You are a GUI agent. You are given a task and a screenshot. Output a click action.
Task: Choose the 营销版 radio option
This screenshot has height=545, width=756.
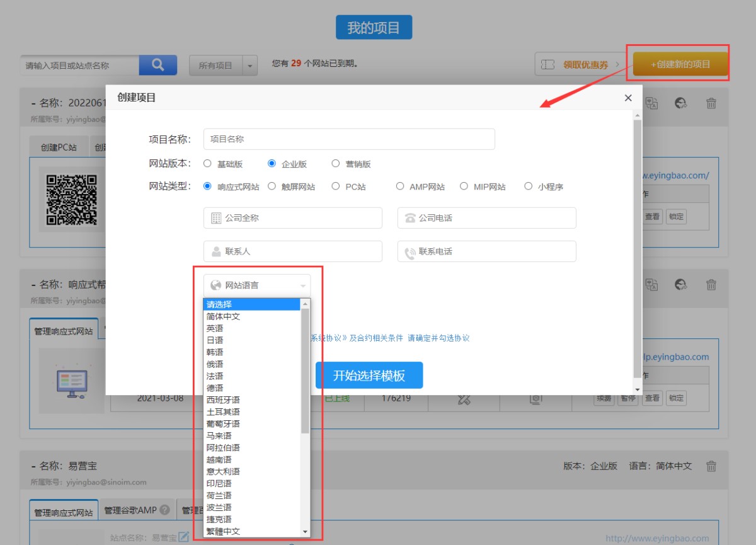pyautogui.click(x=335, y=164)
